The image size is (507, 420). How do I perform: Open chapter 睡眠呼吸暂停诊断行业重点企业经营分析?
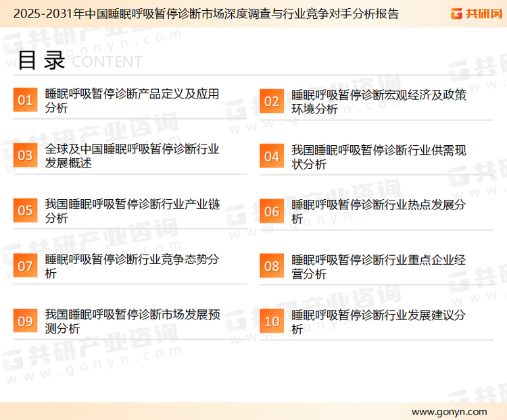click(379, 267)
